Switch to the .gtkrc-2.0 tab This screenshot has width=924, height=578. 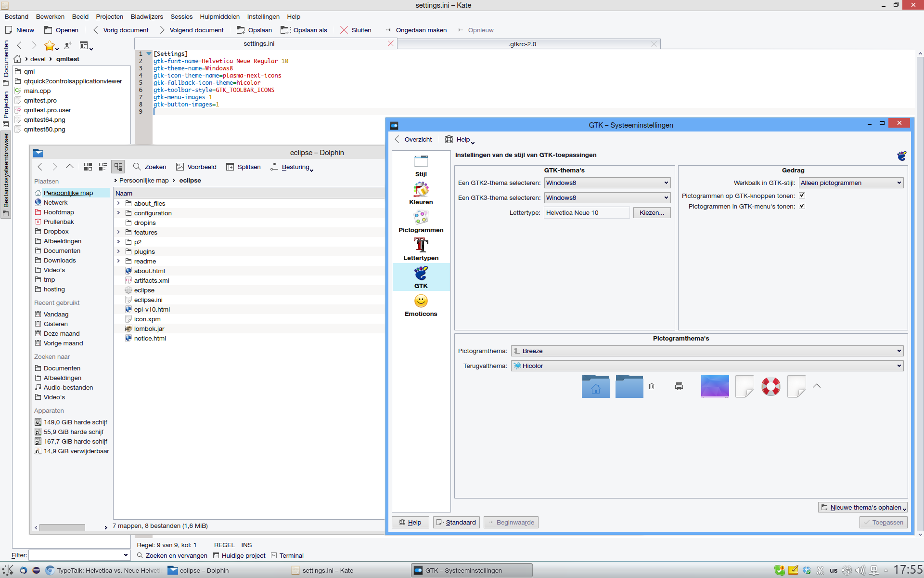click(523, 44)
